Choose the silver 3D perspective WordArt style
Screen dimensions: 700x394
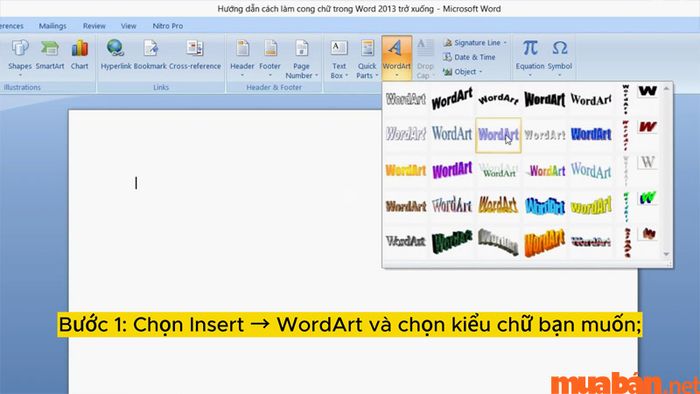(x=498, y=241)
